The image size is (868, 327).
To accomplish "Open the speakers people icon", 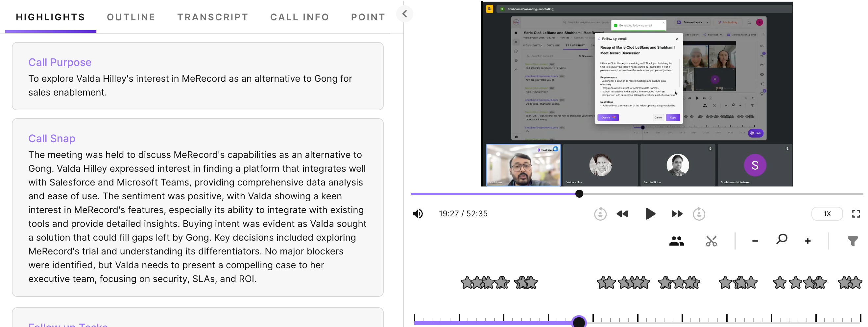I will (x=676, y=241).
